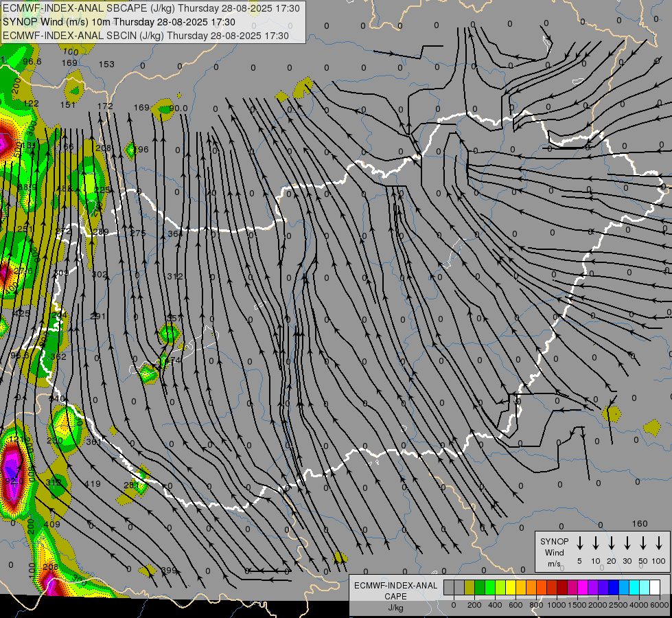672x618 pixels.
Task: Click the map value '425'
Action: tap(22, 314)
